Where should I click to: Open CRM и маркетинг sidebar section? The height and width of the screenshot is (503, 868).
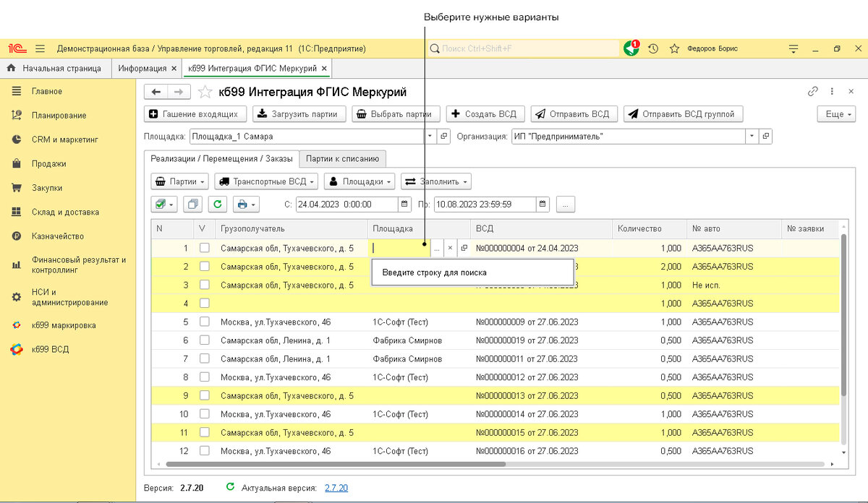point(64,139)
